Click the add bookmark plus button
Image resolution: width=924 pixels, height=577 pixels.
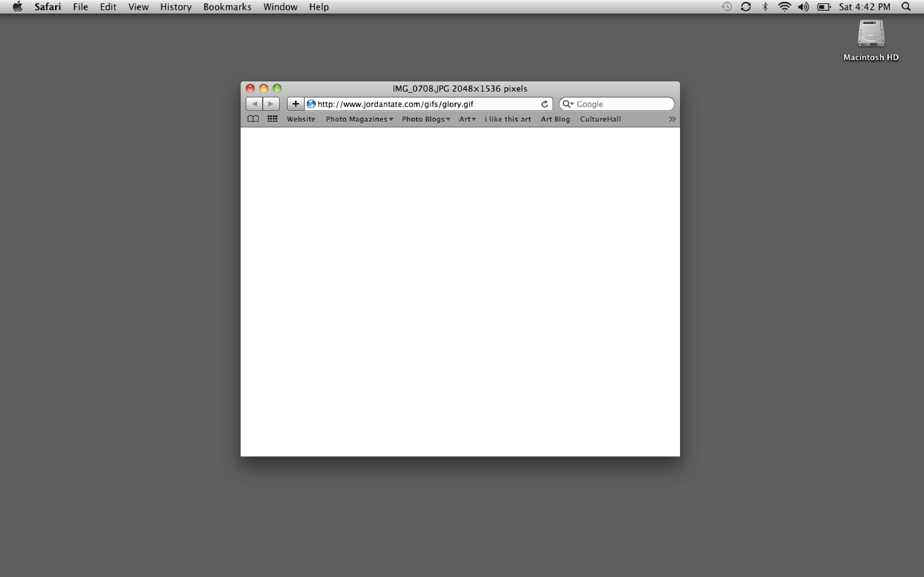coord(296,104)
